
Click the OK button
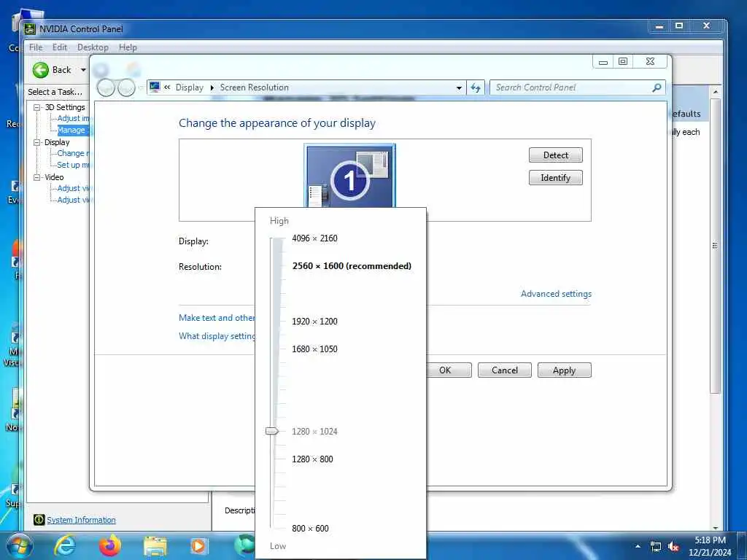tap(449, 370)
